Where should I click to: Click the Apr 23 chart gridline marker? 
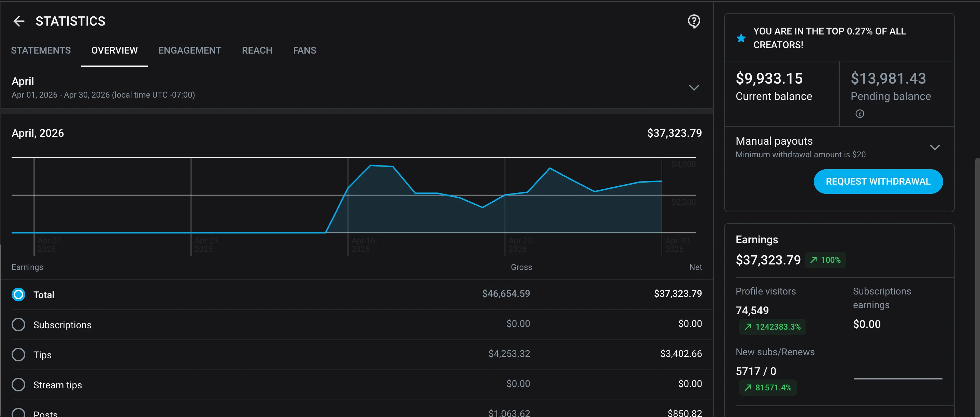click(x=505, y=206)
